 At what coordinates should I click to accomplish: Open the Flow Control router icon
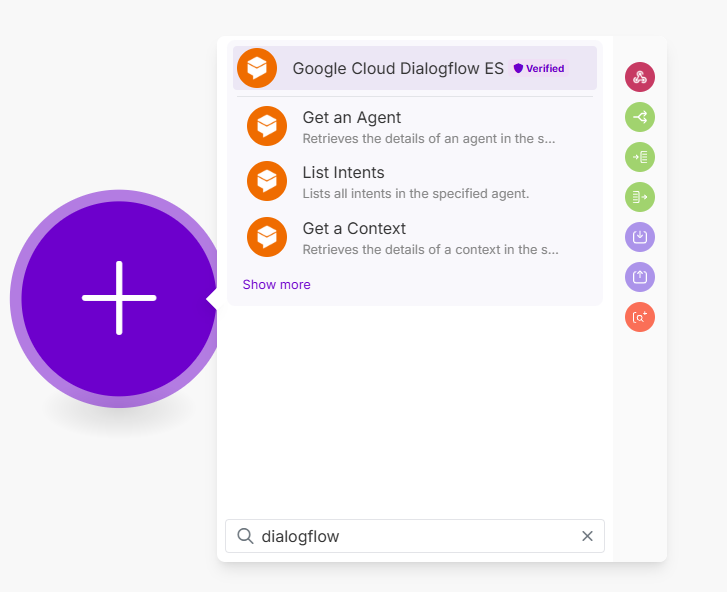(x=640, y=117)
